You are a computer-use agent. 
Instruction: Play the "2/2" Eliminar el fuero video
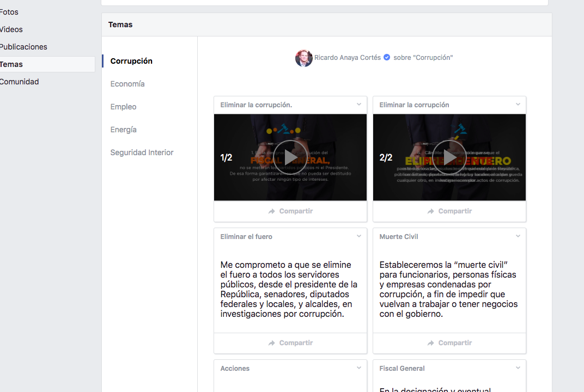point(449,157)
